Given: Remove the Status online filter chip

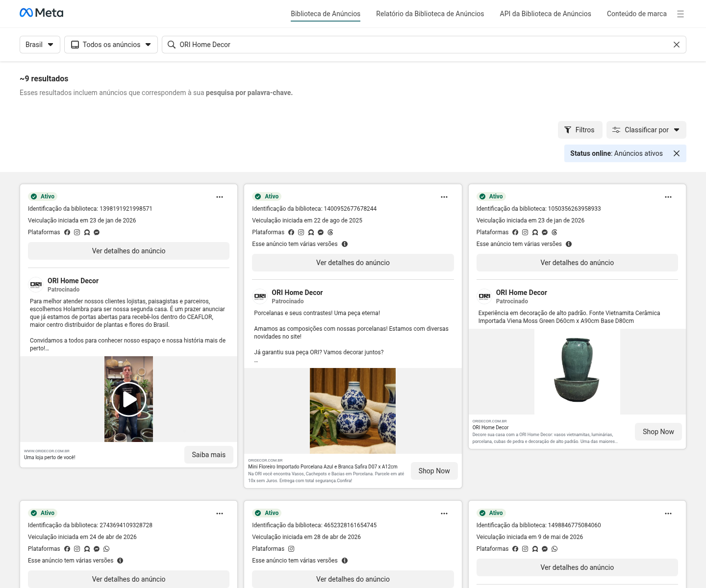Looking at the screenshot, I should (677, 153).
